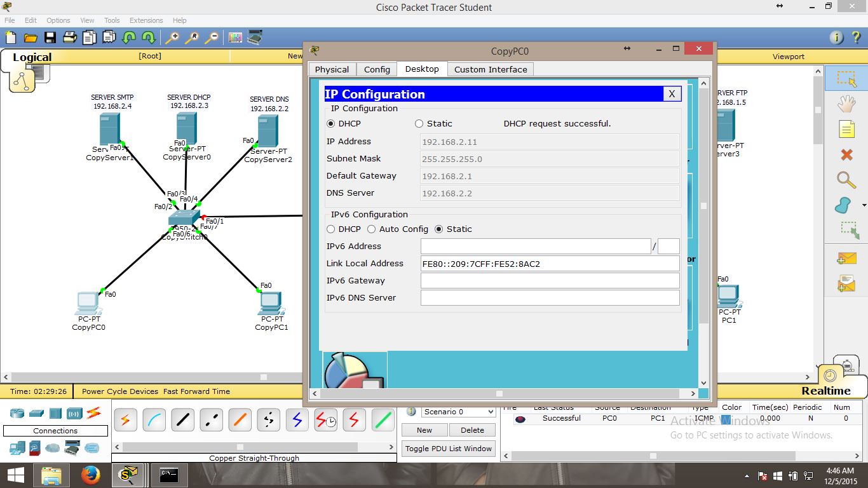Screen dimensions: 868x488
Task: Activate the red X Delete tool
Action: 846,154
